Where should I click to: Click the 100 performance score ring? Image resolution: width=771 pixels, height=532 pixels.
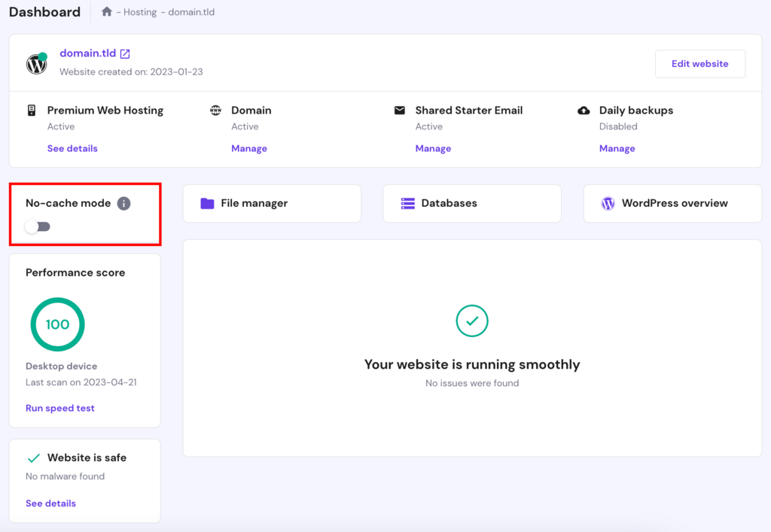click(57, 324)
